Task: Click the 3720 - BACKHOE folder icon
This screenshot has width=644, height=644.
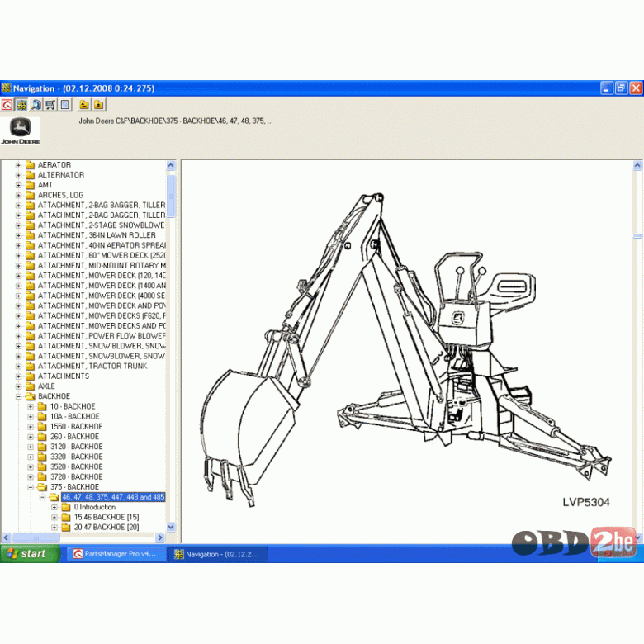Action: tap(42, 477)
